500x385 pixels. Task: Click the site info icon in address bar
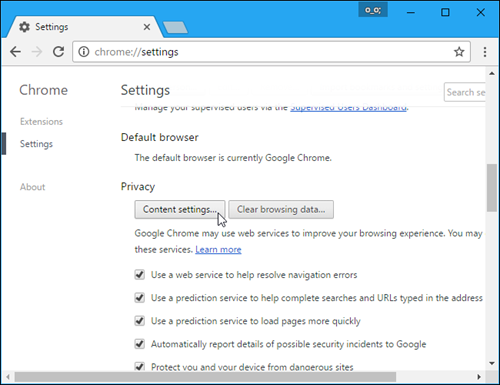tap(84, 52)
